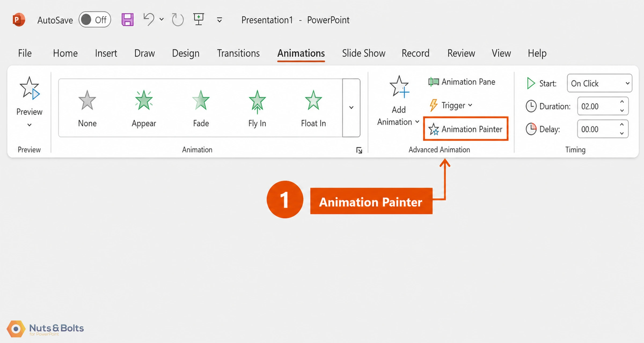Open the Review tab
The width and height of the screenshot is (644, 343).
(x=461, y=53)
